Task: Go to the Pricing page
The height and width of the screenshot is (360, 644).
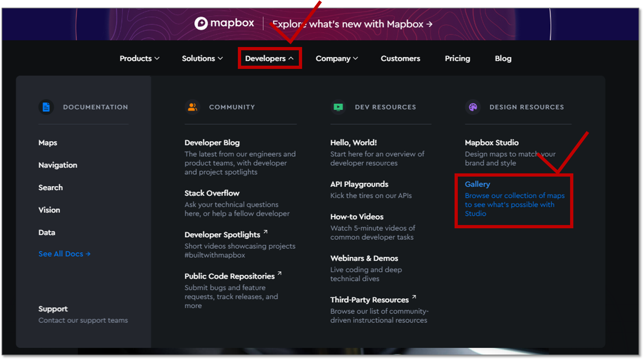Action: coord(457,58)
